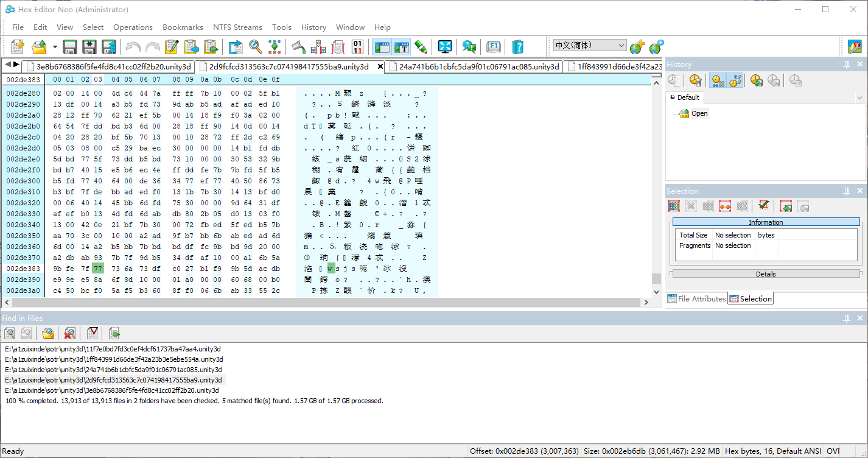
Task: Click the Select All grid icon in Selection panel
Action: pyautogui.click(x=674, y=206)
